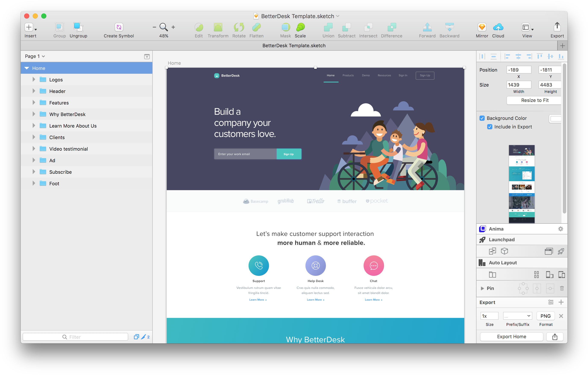Open the Prefix/Suffix dropdown
The width and height of the screenshot is (588, 375).
[517, 316]
